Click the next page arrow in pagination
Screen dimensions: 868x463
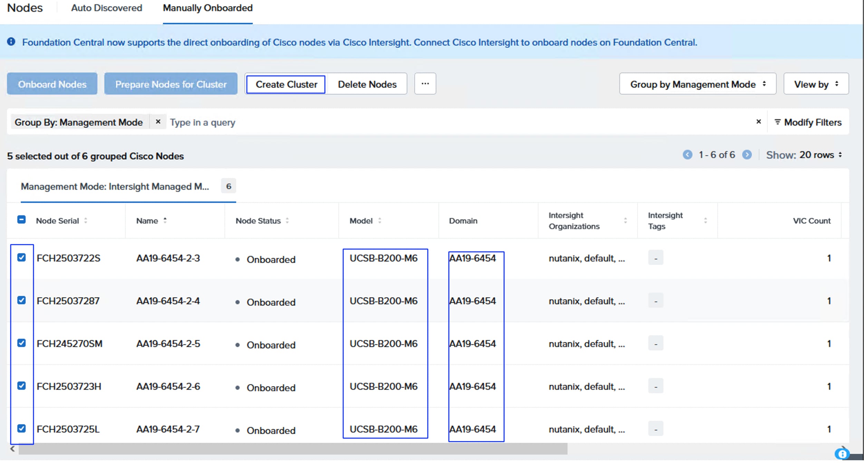click(x=748, y=155)
